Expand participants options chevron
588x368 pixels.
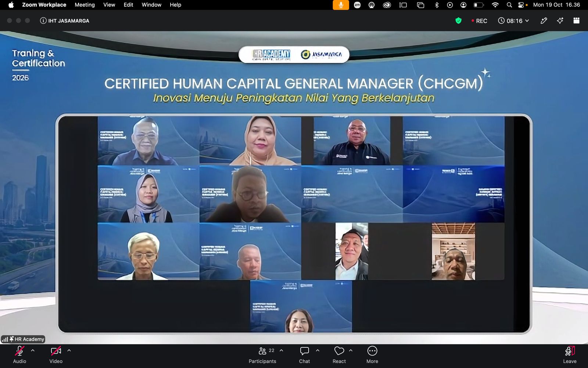[282, 351]
